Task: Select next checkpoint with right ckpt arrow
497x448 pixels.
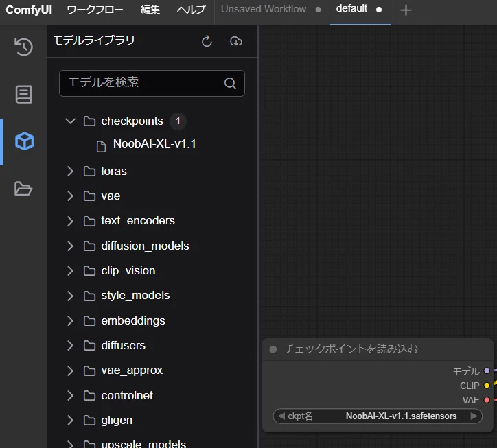Action: pyautogui.click(x=474, y=416)
